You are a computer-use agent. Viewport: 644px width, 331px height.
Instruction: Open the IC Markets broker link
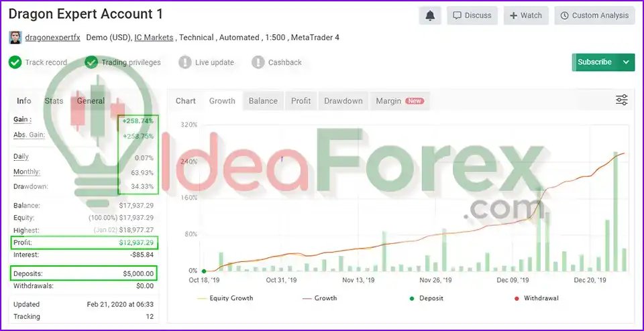coord(154,38)
